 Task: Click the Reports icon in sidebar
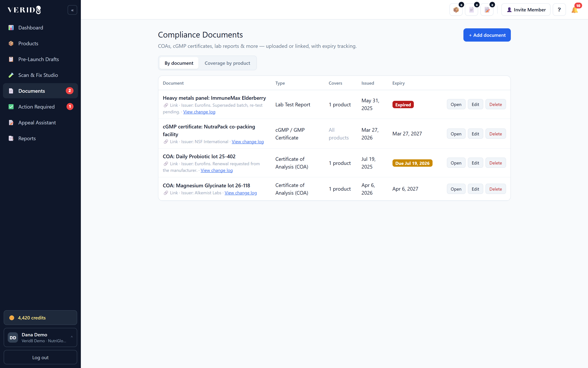(11, 138)
